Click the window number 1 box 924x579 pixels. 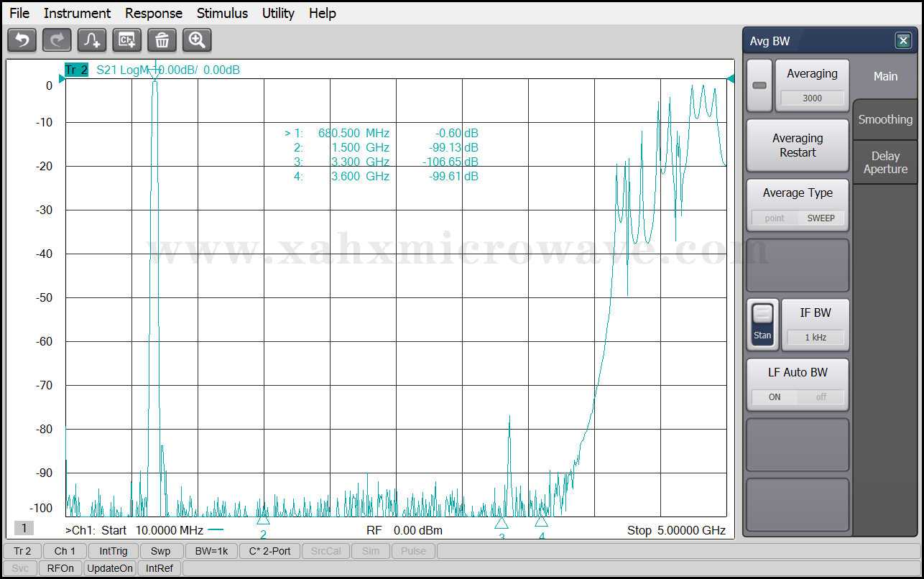tap(24, 529)
